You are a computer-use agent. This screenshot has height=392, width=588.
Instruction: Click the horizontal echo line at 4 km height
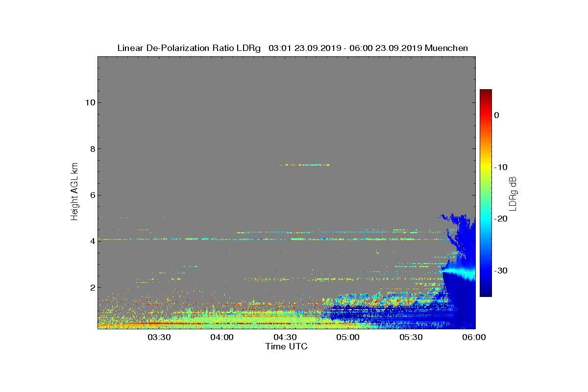click(274, 239)
